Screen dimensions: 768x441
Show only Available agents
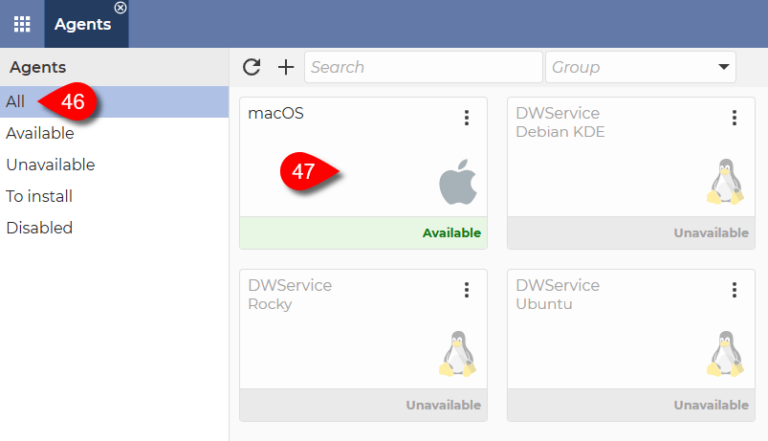40,133
